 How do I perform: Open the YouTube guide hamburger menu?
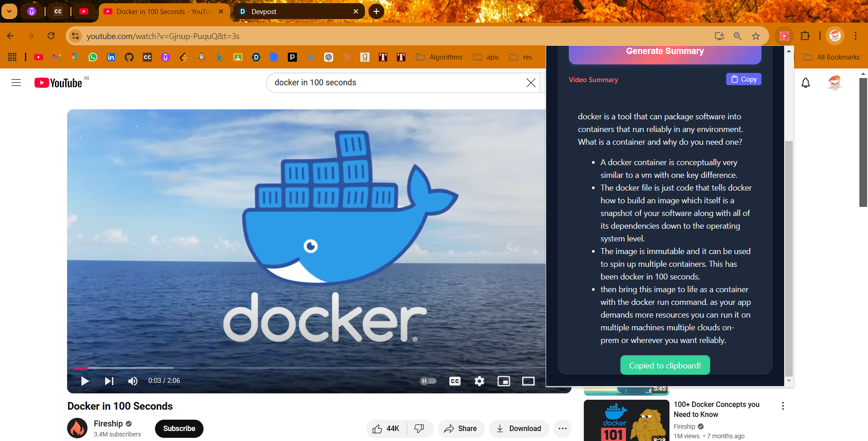16,83
